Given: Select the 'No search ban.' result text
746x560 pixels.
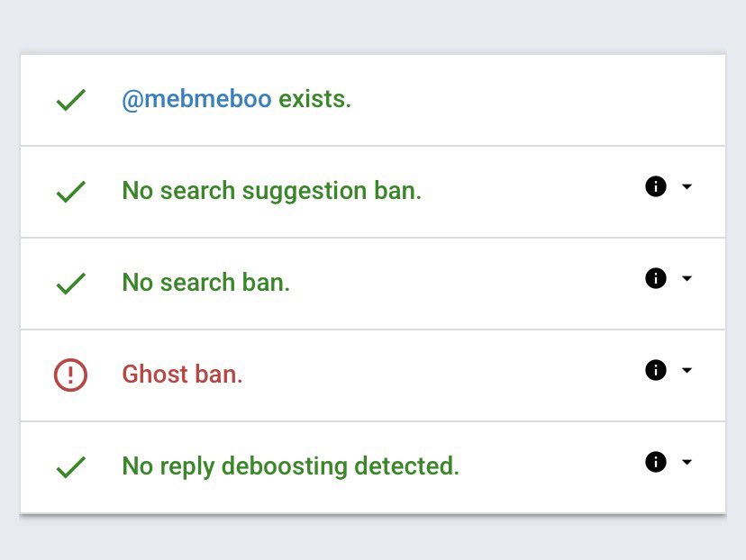Looking at the screenshot, I should coord(205,284).
